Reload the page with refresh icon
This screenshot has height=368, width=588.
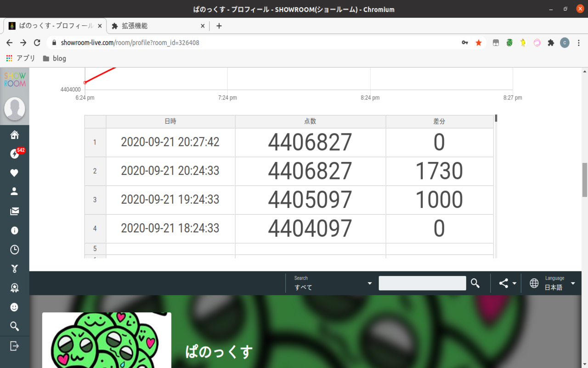37,43
